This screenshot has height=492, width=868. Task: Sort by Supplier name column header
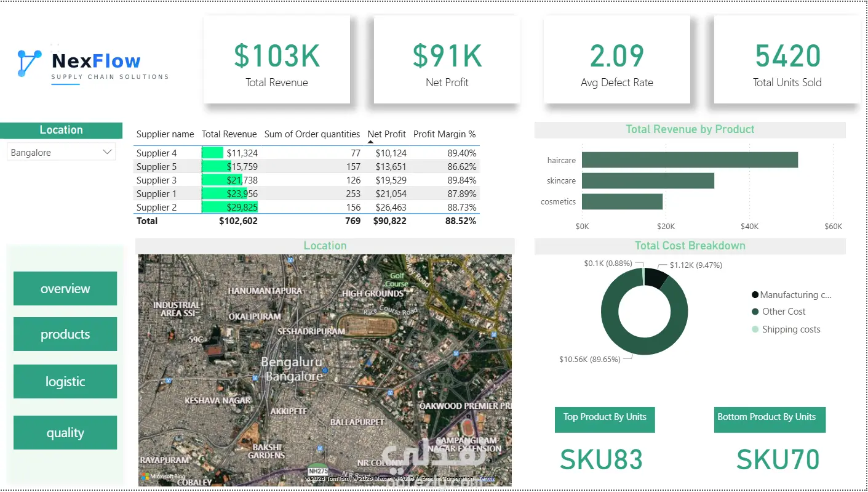click(x=165, y=134)
